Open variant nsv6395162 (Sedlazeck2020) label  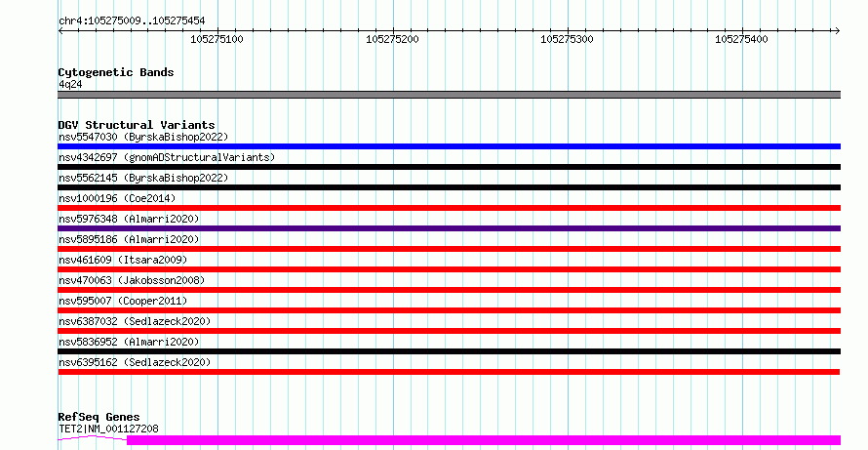[x=135, y=362]
